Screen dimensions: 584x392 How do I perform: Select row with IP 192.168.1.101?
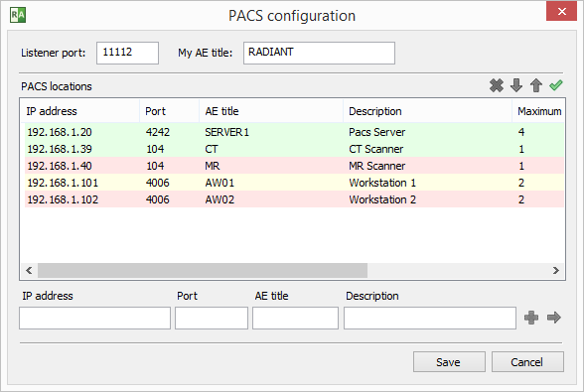[294, 183]
